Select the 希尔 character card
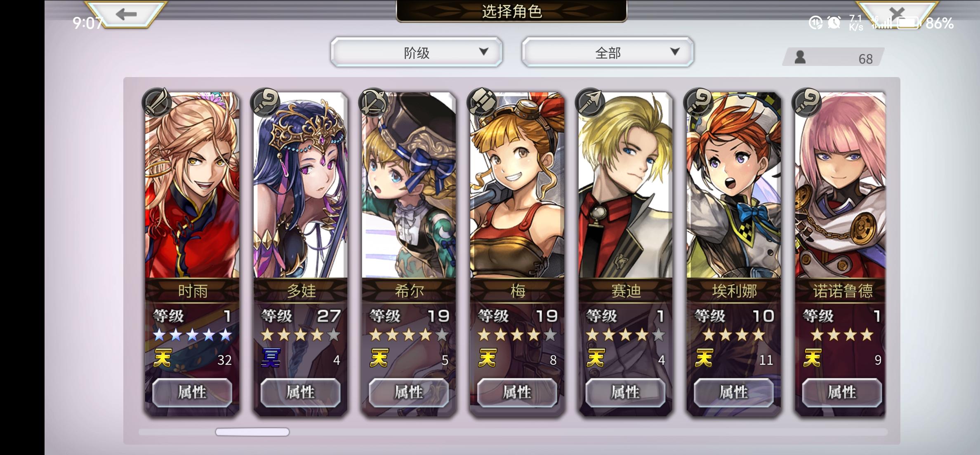980x455 pixels. pyautogui.click(x=409, y=253)
